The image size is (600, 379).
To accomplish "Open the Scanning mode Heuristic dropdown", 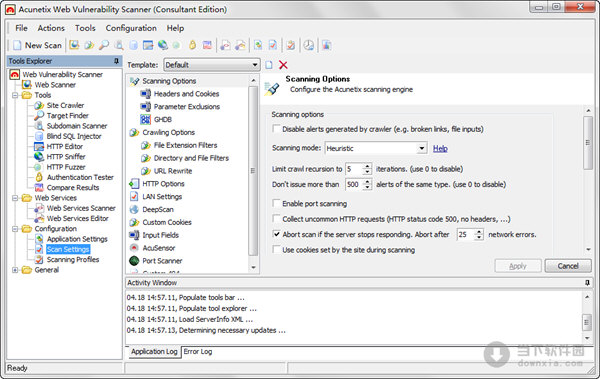I will pyautogui.click(x=376, y=148).
